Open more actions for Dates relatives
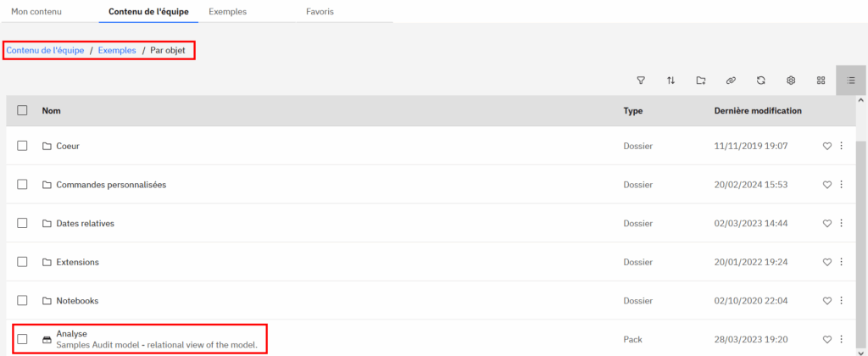The image size is (868, 356). 841,224
